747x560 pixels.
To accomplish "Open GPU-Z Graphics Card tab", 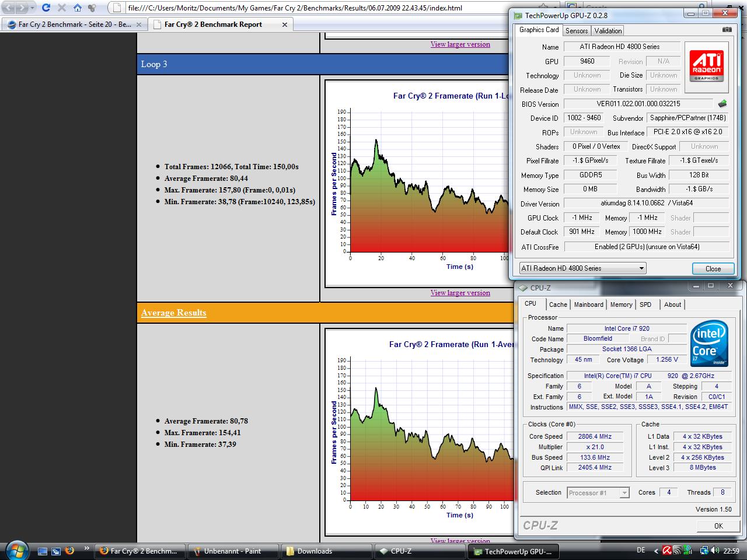I will pyautogui.click(x=539, y=30).
